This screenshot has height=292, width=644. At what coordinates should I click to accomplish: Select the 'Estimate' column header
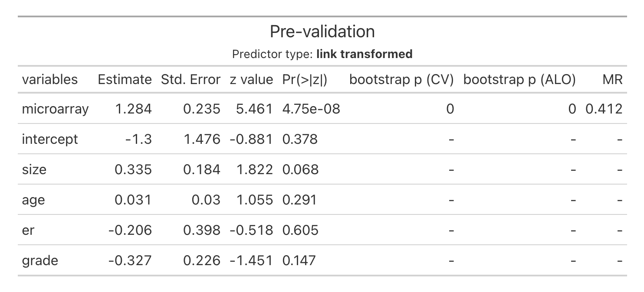125,79
